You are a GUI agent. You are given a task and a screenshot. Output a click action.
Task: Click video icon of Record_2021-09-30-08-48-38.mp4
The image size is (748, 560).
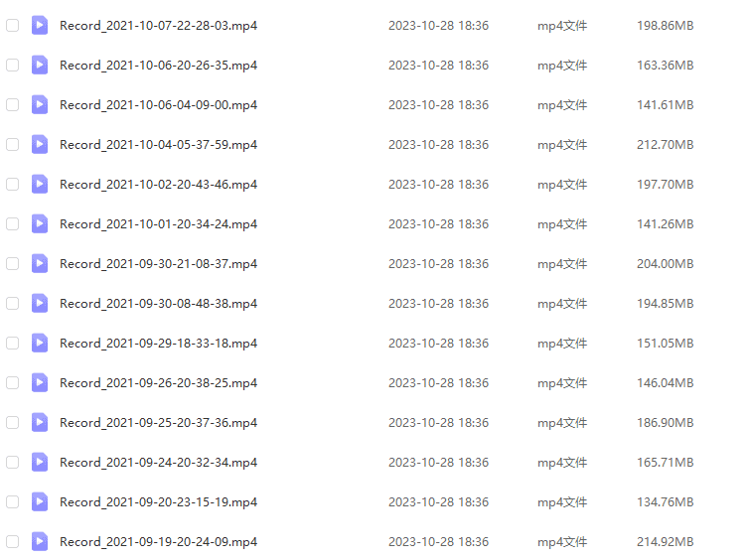[x=40, y=304]
